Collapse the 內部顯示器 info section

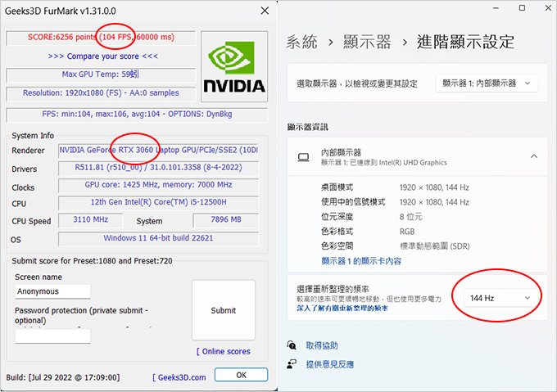pos(534,156)
